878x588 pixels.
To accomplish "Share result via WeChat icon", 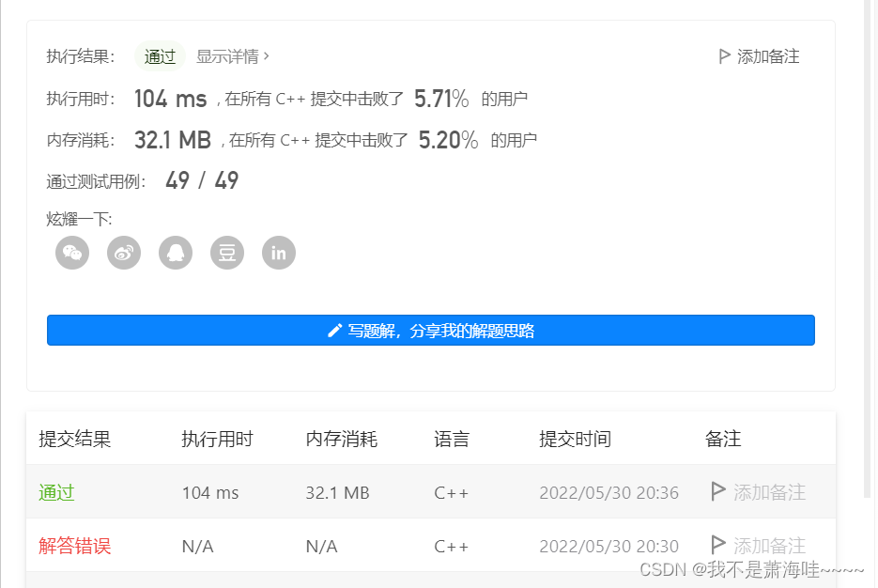I will (72, 253).
